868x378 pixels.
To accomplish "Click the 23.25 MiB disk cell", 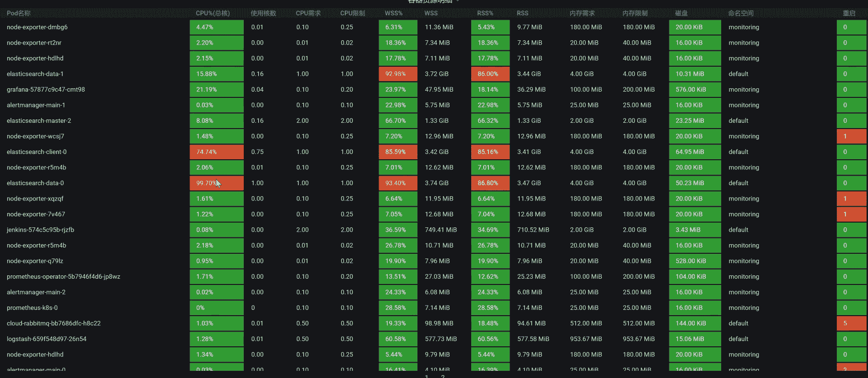I will coord(695,121).
